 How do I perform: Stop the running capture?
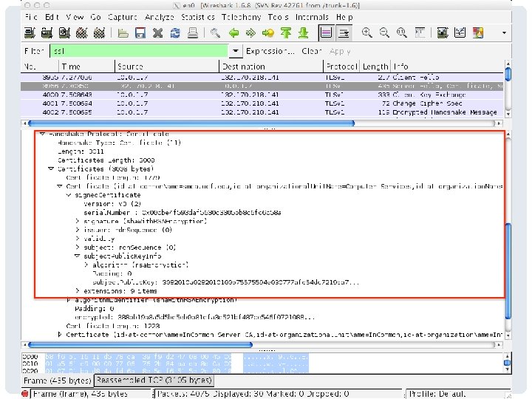point(81,33)
